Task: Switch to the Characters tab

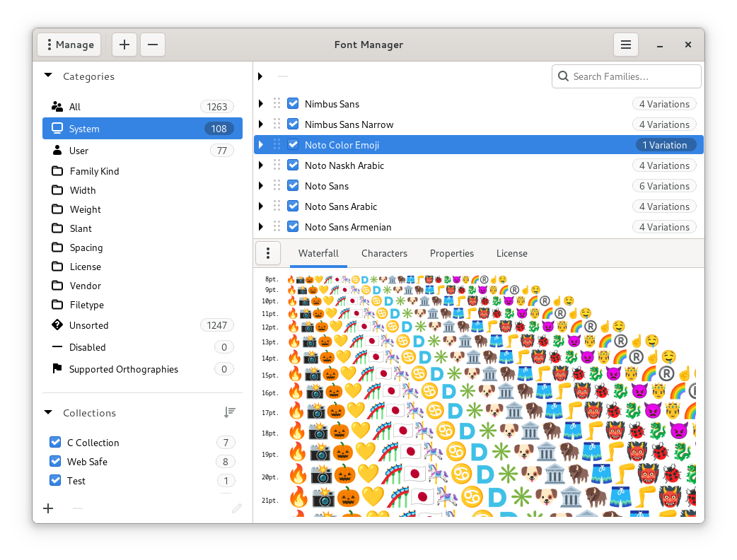Action: pos(384,253)
